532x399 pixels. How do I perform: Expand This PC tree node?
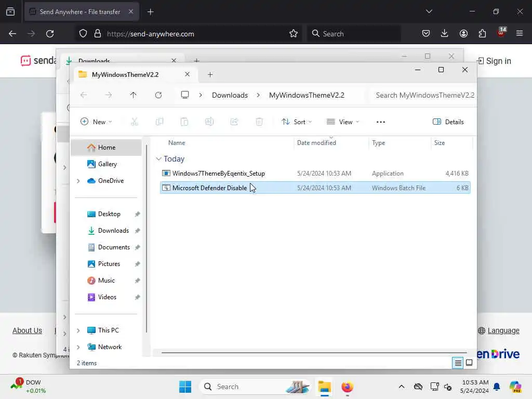point(78,330)
